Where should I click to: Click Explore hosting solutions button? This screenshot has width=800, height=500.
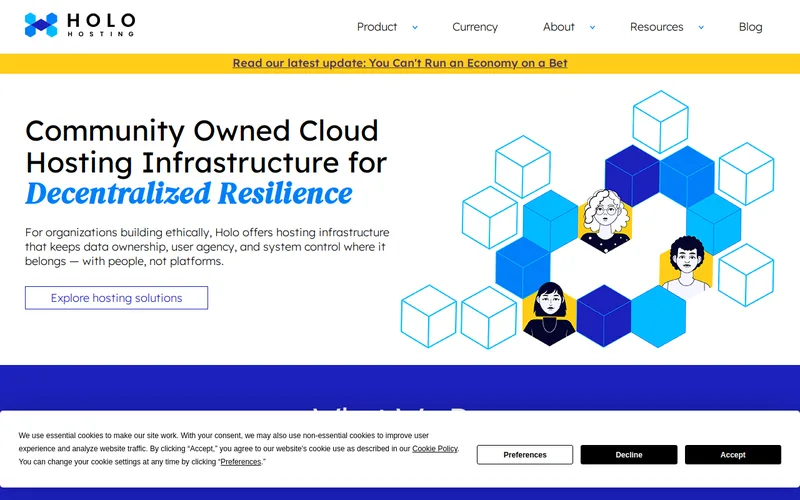click(x=116, y=298)
